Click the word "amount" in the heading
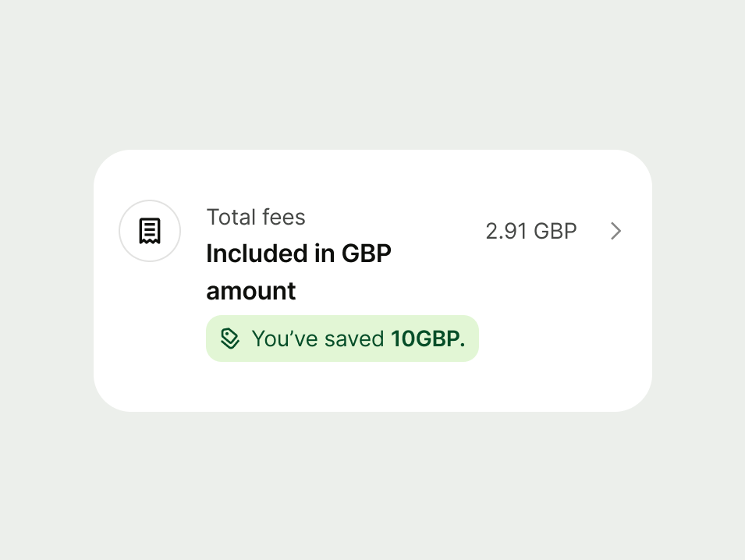This screenshot has height=560, width=745. click(x=251, y=291)
